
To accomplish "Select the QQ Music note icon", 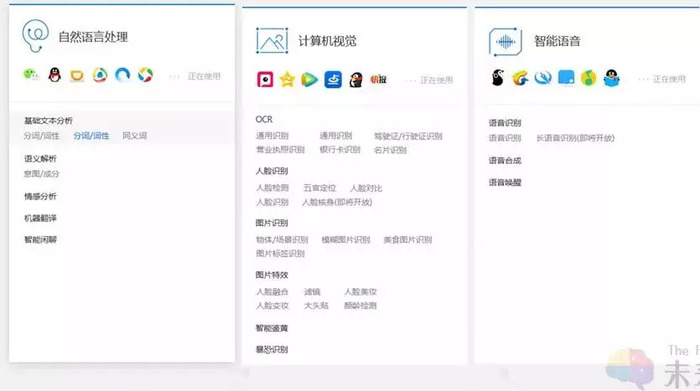I will pyautogui.click(x=588, y=78).
